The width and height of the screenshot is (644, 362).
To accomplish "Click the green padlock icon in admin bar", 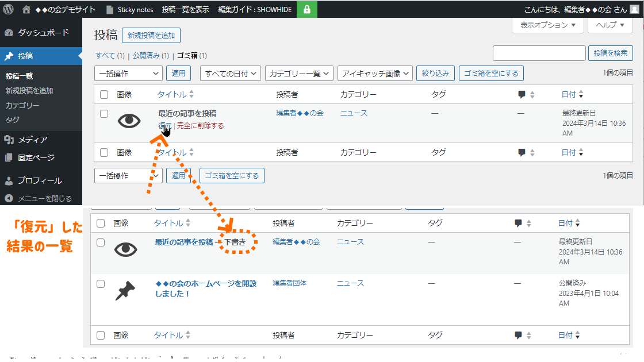I will (307, 10).
